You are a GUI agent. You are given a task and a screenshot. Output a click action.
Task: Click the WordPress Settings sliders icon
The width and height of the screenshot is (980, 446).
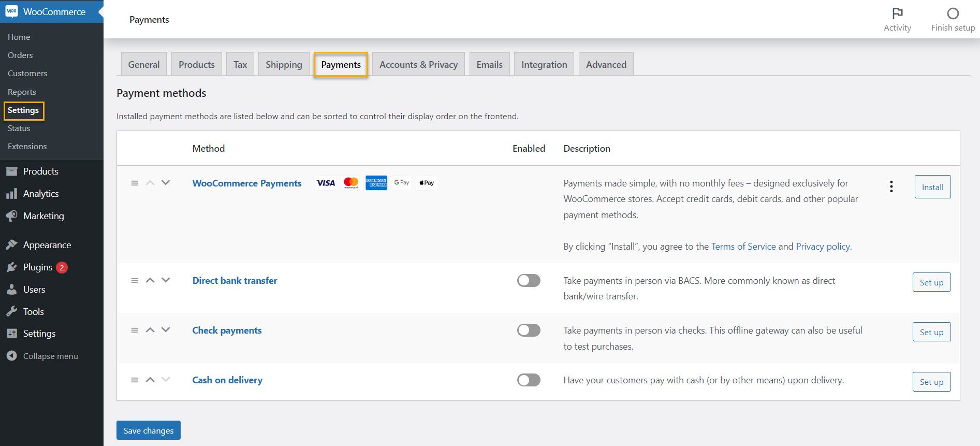[11, 334]
